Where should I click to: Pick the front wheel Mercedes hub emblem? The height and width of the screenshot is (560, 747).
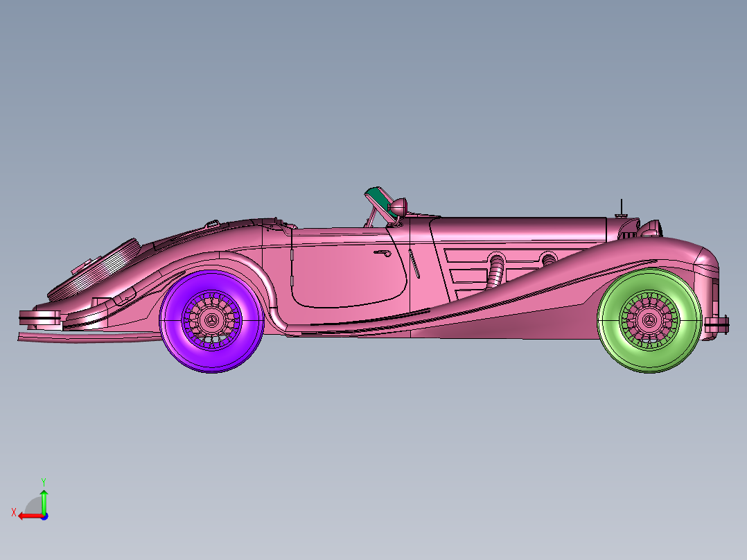(649, 320)
